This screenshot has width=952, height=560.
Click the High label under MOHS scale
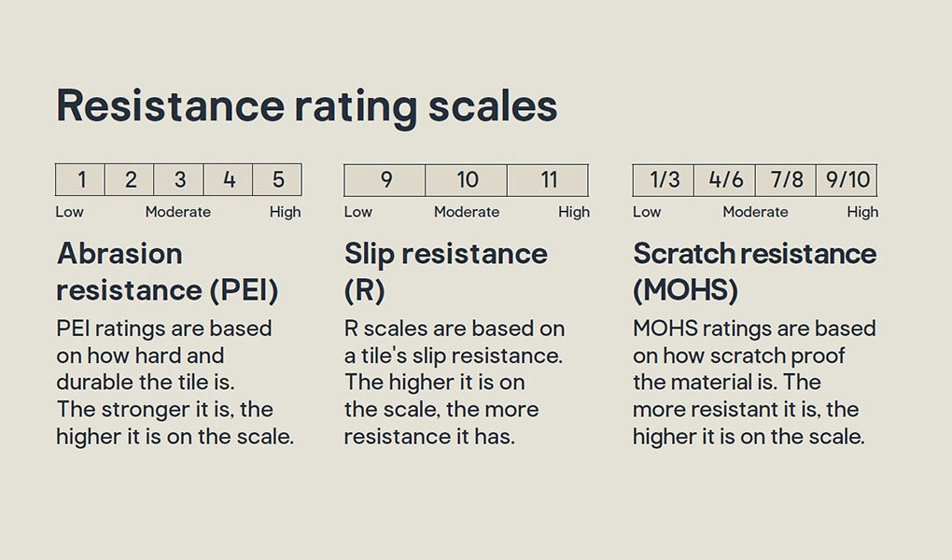point(862,212)
